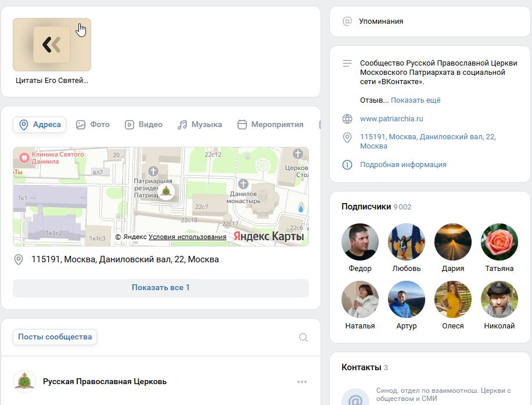Open follower Федор's profile avatar
The height and width of the screenshot is (405, 532).
coord(360,241)
